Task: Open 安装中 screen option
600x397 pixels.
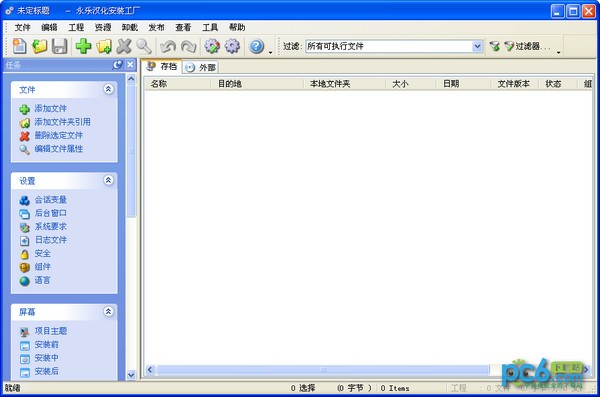Action: click(46, 358)
